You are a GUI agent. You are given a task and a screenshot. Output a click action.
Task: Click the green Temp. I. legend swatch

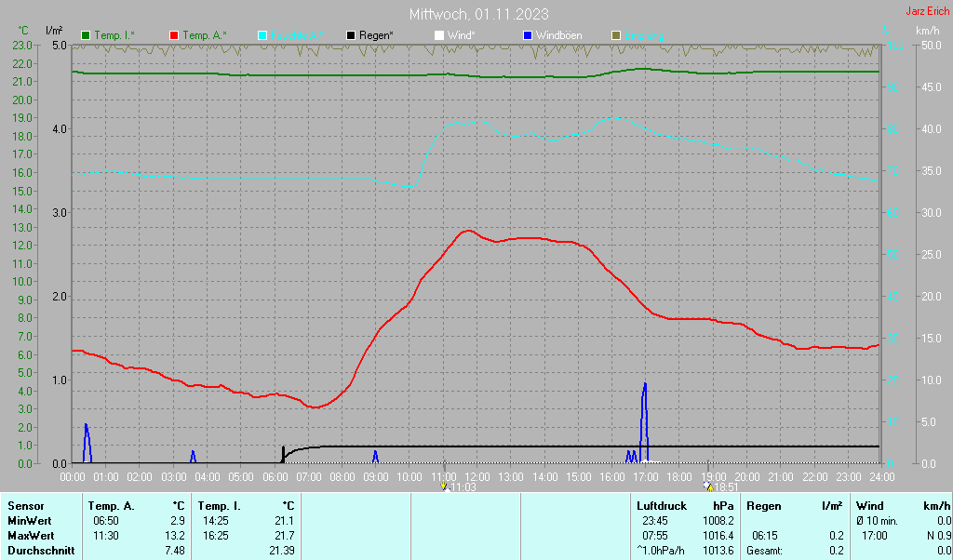coord(86,36)
